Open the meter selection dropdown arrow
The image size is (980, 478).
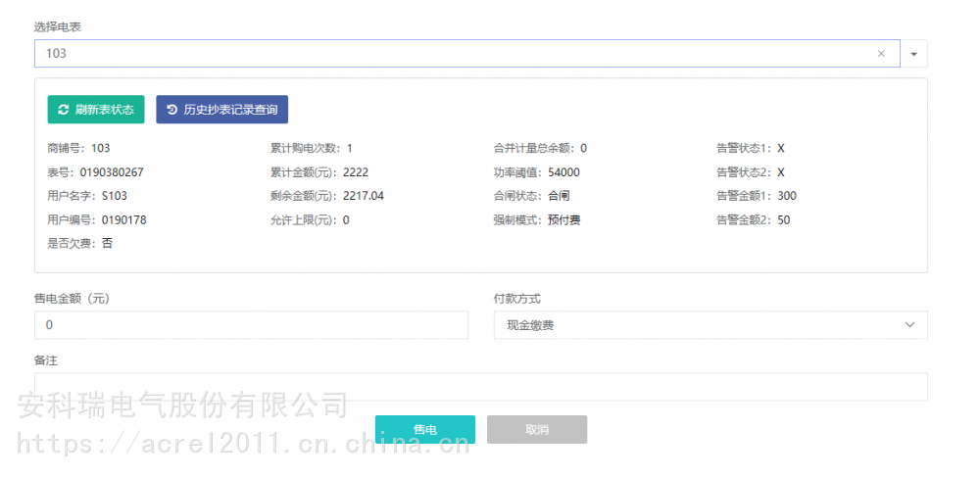tap(913, 54)
